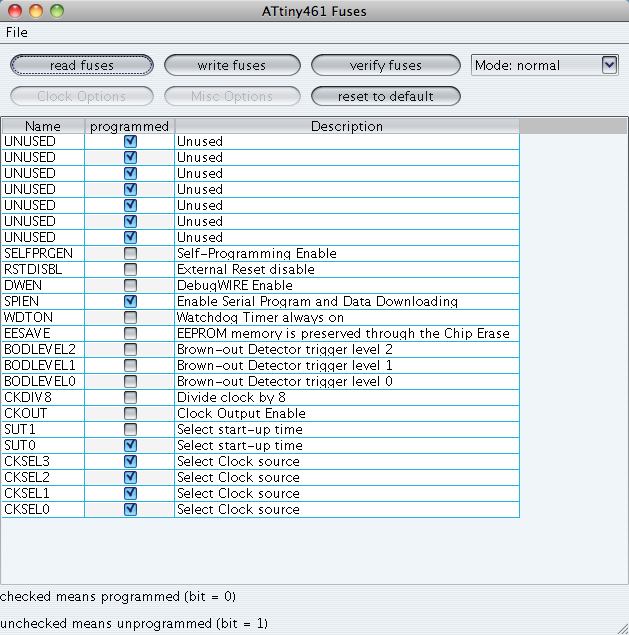Check the WDTON fuse checkbox
This screenshot has height=635, width=629.
pos(130,318)
